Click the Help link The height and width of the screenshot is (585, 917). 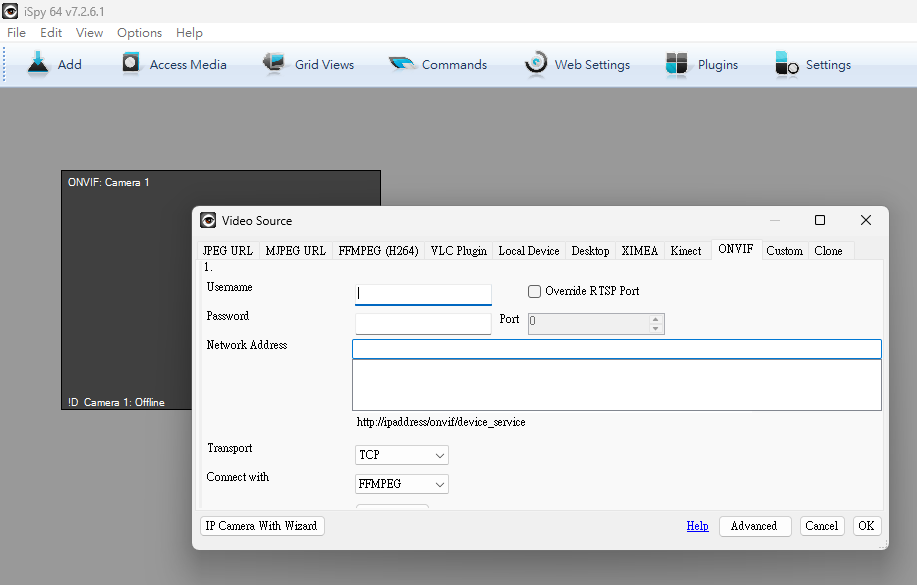[697, 526]
